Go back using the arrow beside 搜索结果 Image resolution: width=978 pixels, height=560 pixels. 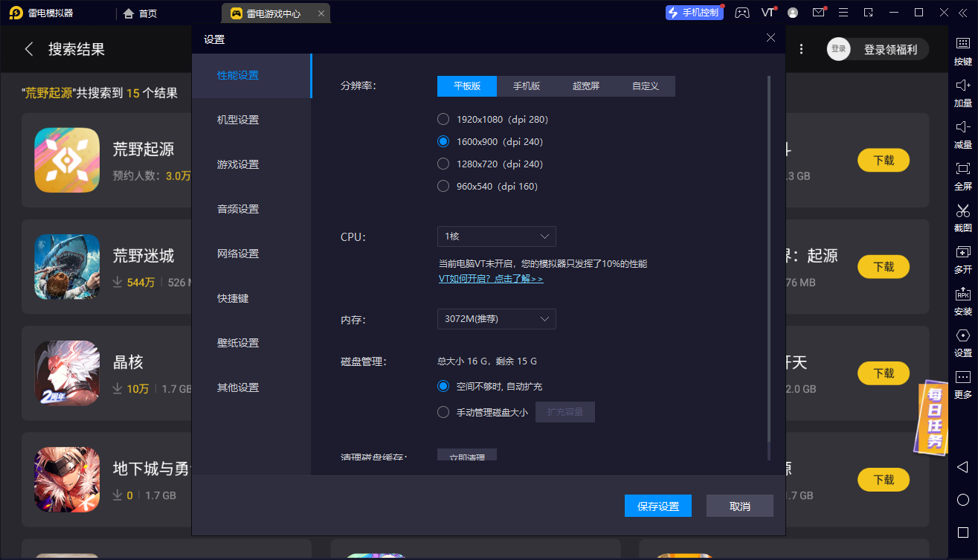click(x=29, y=49)
